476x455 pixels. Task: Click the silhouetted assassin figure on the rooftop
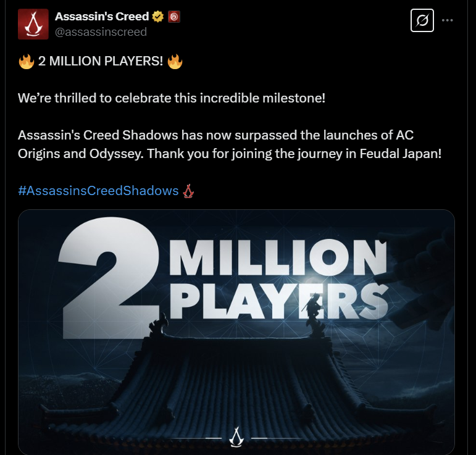click(314, 314)
